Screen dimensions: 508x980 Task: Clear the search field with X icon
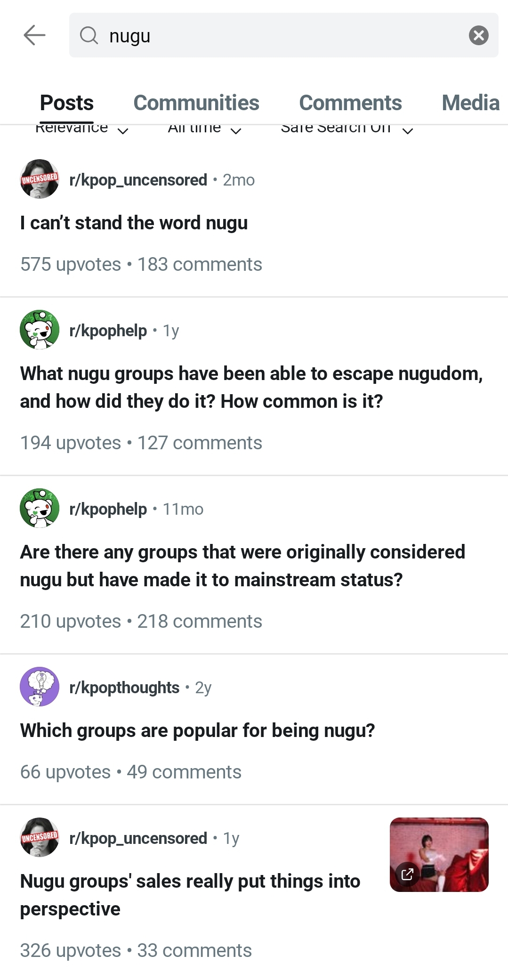click(478, 35)
